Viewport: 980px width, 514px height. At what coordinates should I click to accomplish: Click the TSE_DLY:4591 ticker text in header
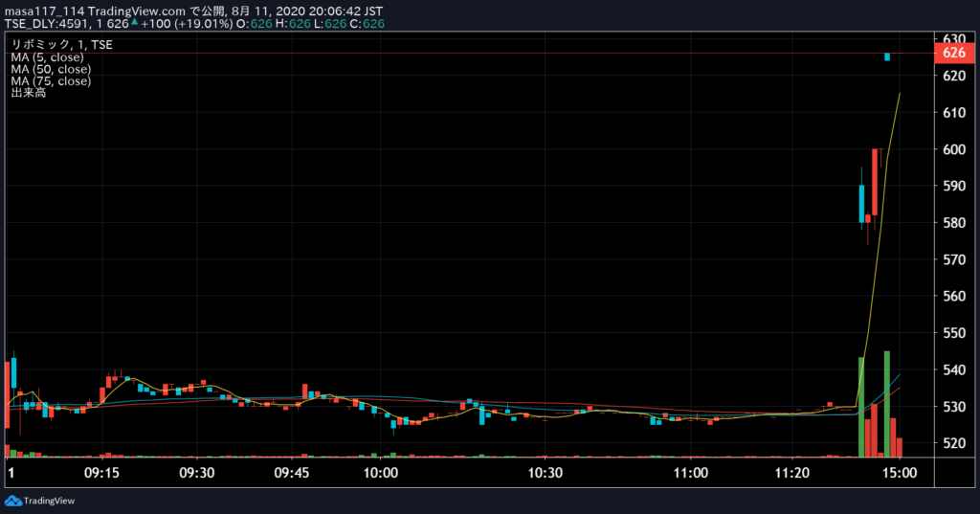[x=46, y=24]
